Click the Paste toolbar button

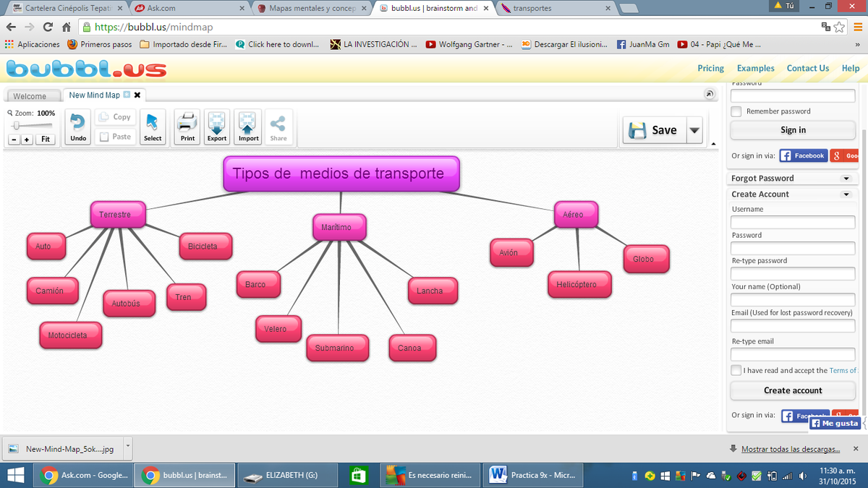[x=114, y=137]
